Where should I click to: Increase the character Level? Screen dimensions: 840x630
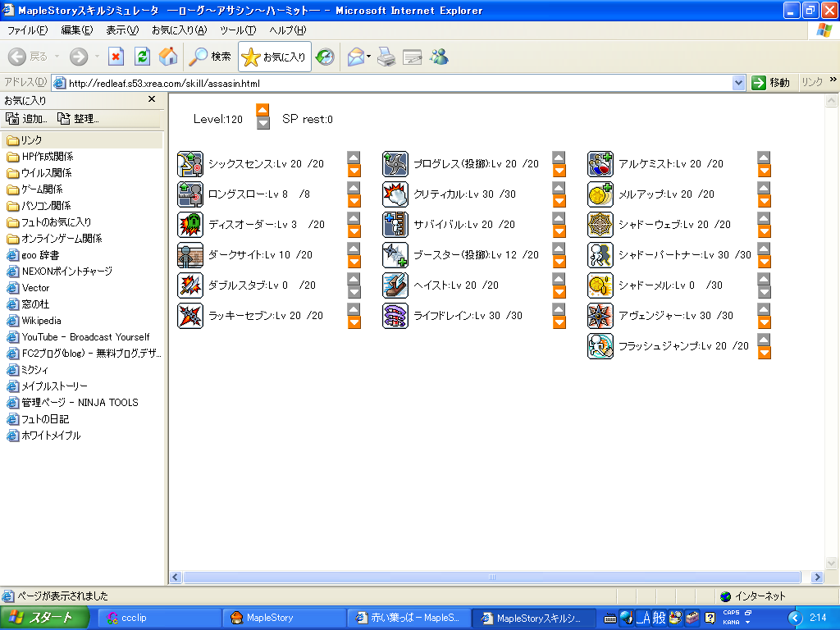[262, 110]
